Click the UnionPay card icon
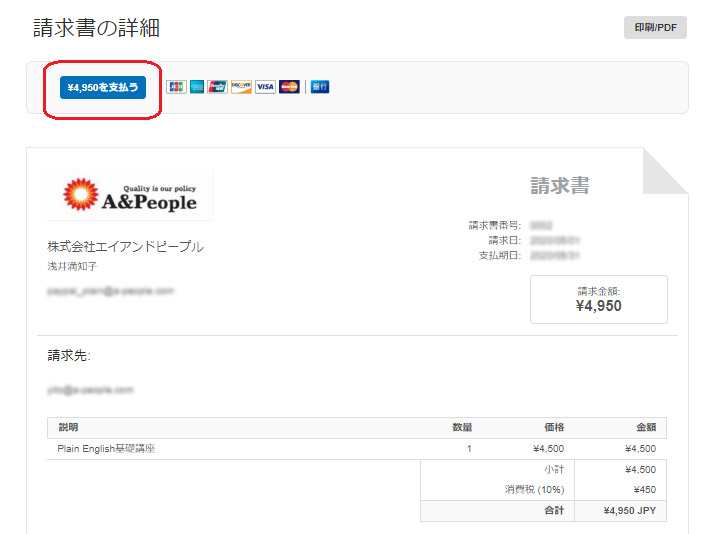Screen dimensions: 721x534 [x=218, y=87]
